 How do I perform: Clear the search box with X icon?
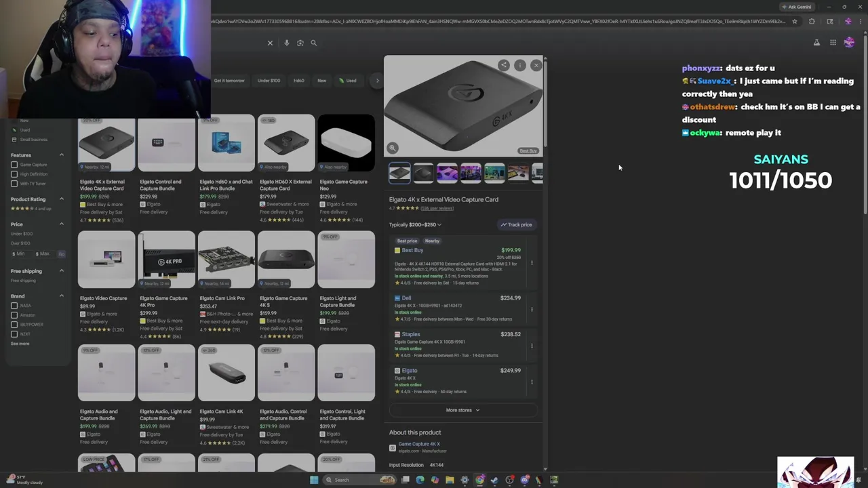click(x=270, y=43)
